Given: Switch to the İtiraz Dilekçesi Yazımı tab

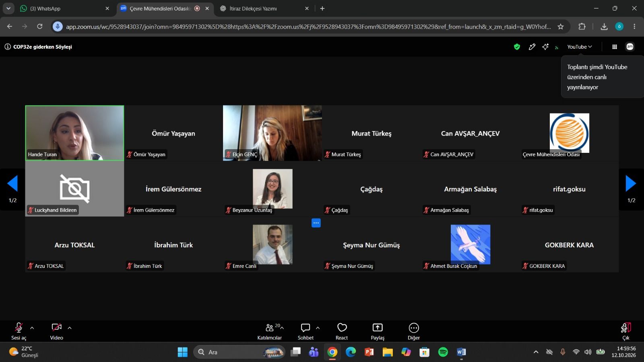Looking at the screenshot, I should (264, 8).
